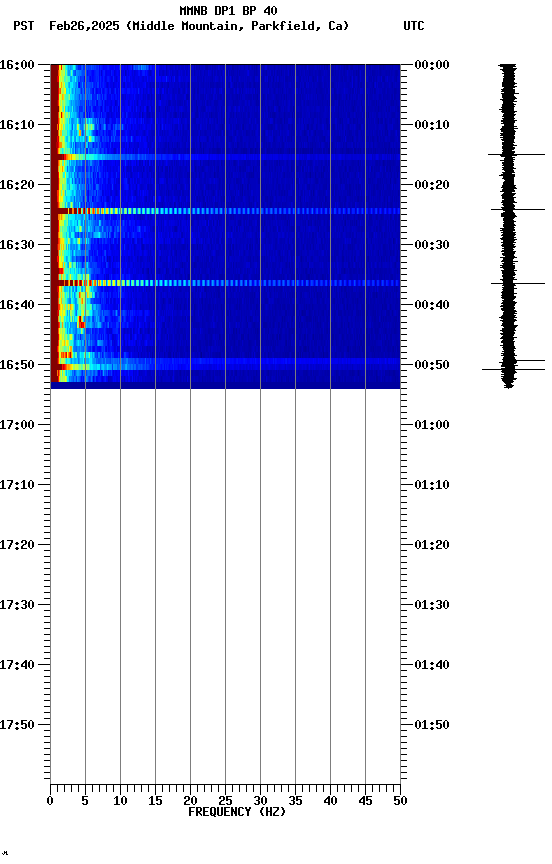
Task: Click the 17:40 PST time label
Action: coord(17,665)
